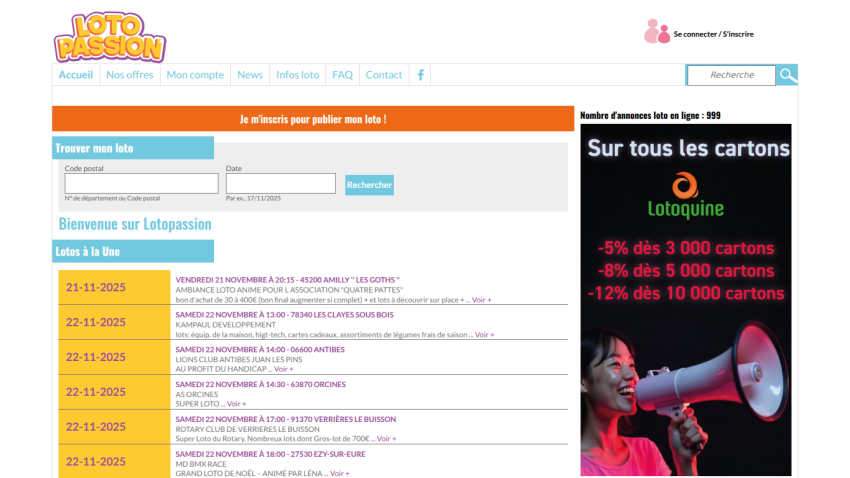Open the Lotoquine advertisement banner

point(686,300)
